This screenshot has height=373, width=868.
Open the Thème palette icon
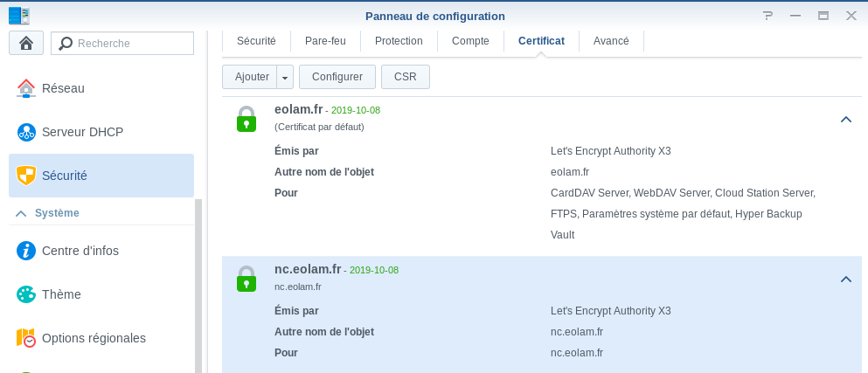(26, 294)
